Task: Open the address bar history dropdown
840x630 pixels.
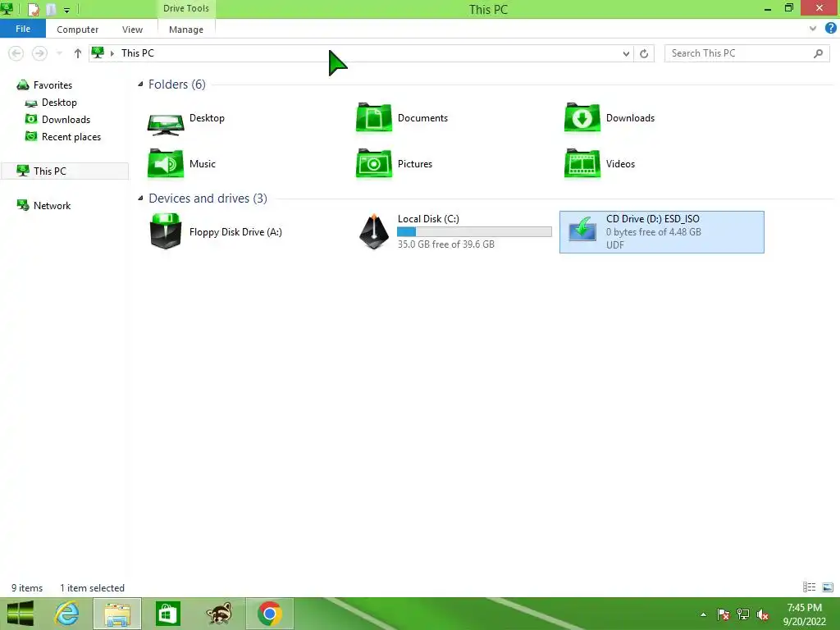Action: tap(626, 53)
